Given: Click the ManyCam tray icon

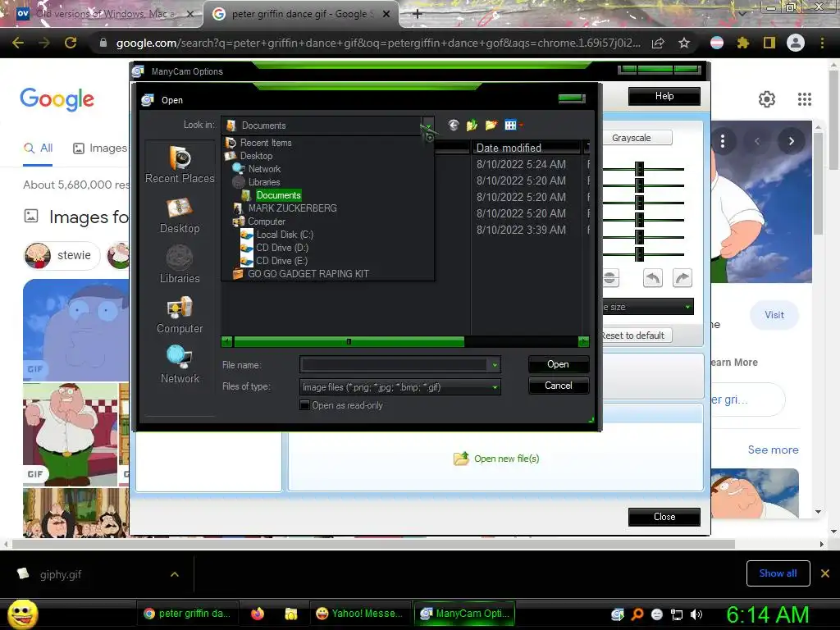Looking at the screenshot, I should [x=618, y=614].
